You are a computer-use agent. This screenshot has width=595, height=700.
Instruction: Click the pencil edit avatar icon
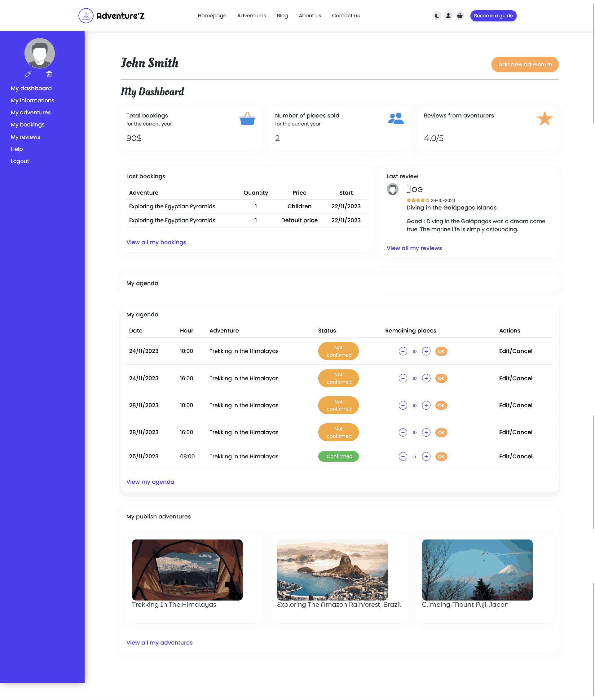tap(28, 74)
